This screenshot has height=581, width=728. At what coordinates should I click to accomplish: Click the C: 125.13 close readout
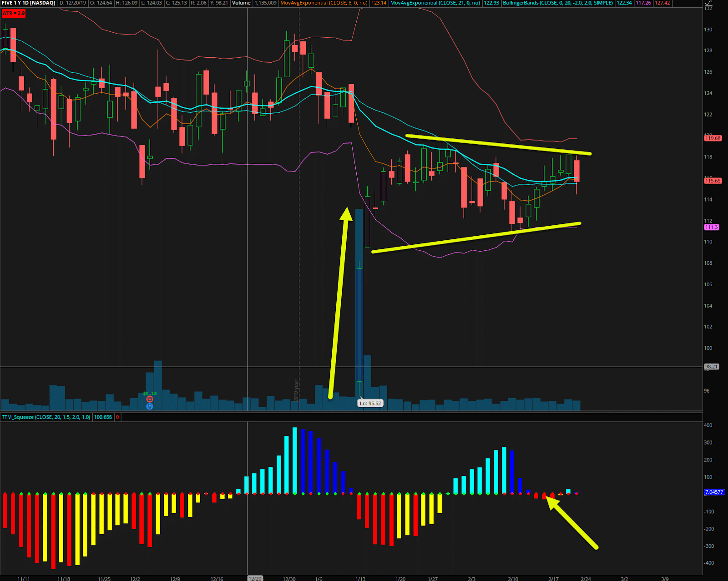(176, 3)
